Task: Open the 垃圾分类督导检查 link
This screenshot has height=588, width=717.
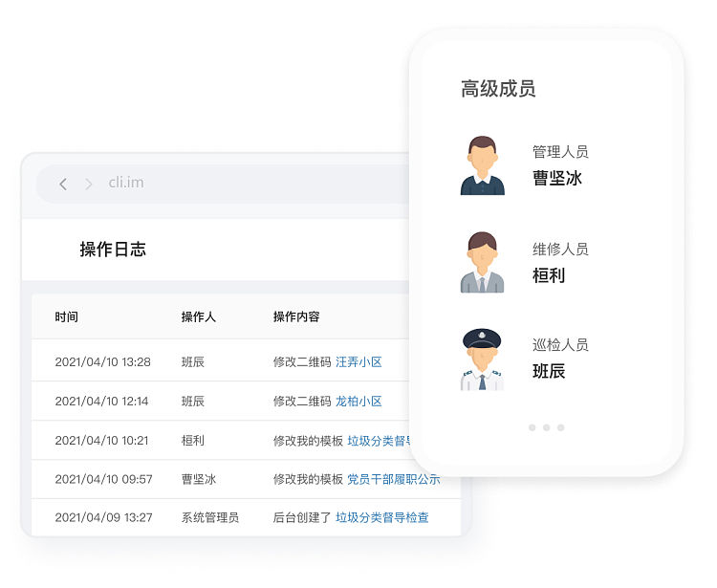Action: (381, 517)
